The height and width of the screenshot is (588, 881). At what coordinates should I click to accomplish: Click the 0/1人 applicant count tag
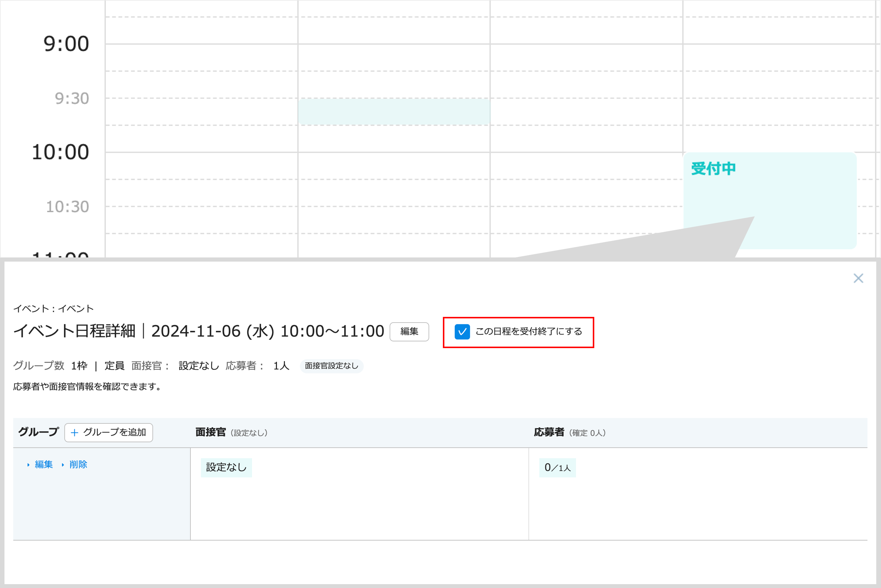[557, 467]
